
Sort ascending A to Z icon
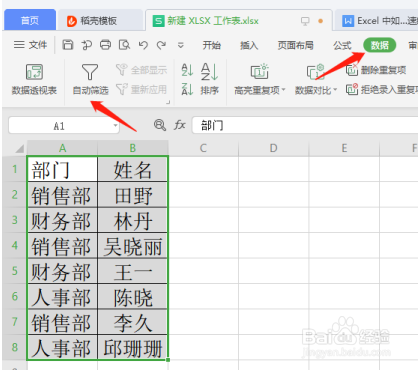click(187, 70)
